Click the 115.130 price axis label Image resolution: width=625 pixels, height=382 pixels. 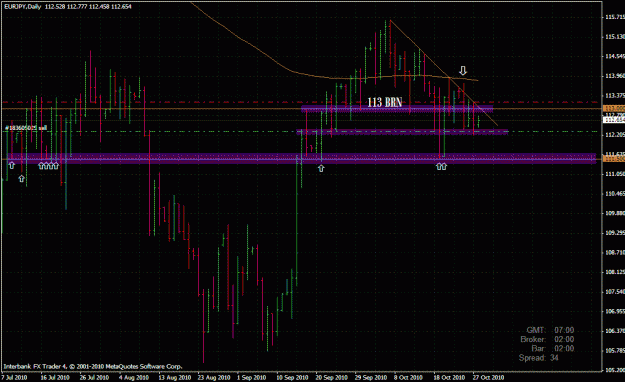[x=614, y=37]
